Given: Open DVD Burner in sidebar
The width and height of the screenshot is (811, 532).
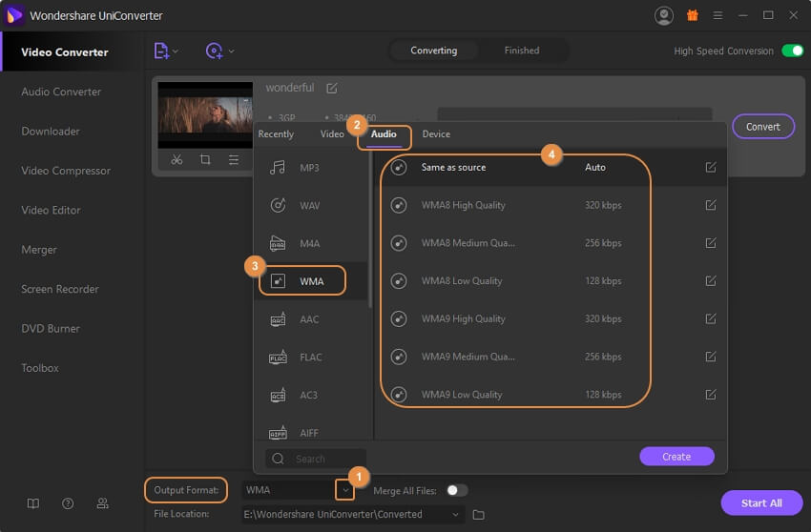Looking at the screenshot, I should 51,329.
